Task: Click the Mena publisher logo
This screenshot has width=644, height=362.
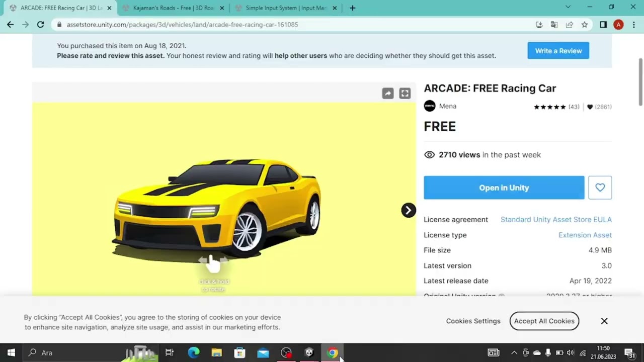Action: pos(429,106)
